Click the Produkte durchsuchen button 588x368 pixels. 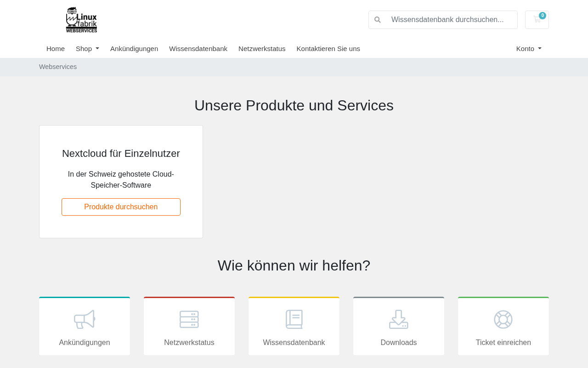point(121,207)
